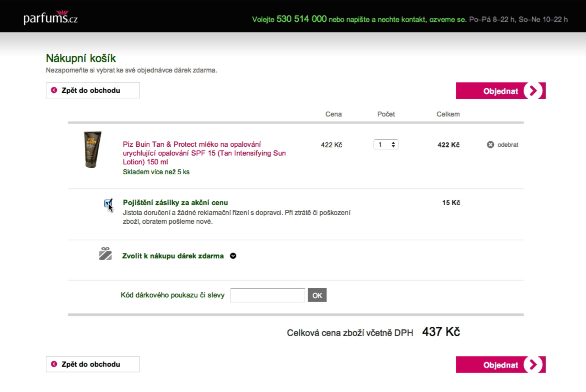This screenshot has height=392, width=586.
Task: Click the top Zpět do obchodu button
Action: point(93,91)
